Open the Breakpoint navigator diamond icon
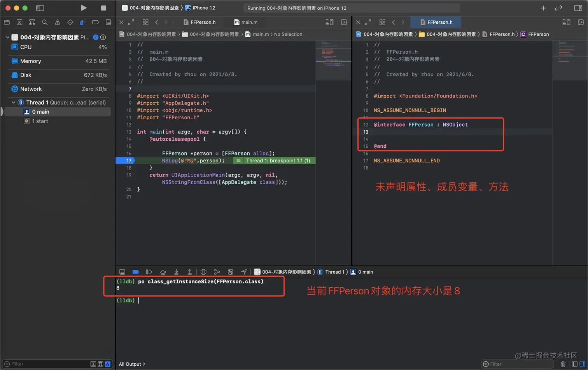Image resolution: width=588 pixels, height=370 pixels. point(69,22)
